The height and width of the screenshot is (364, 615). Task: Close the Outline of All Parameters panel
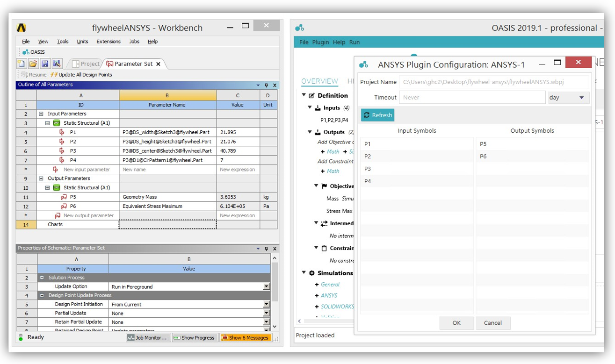[275, 85]
